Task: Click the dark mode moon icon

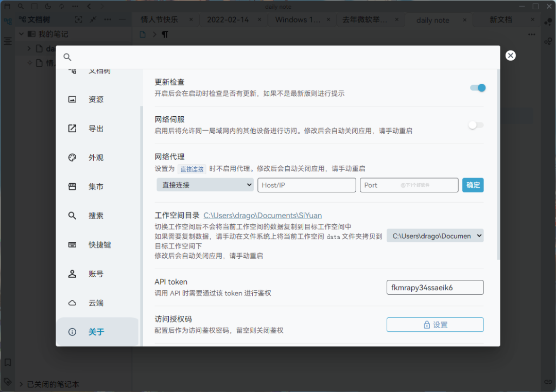Action: click(x=48, y=6)
